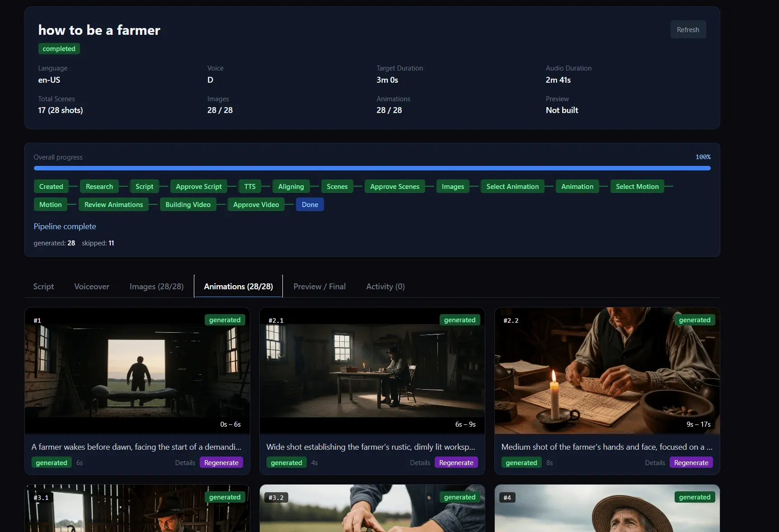Click the 'Medium shot of the farmer's hands' description
Screen dimensions: 779x532
pyautogui.click(x=607, y=447)
